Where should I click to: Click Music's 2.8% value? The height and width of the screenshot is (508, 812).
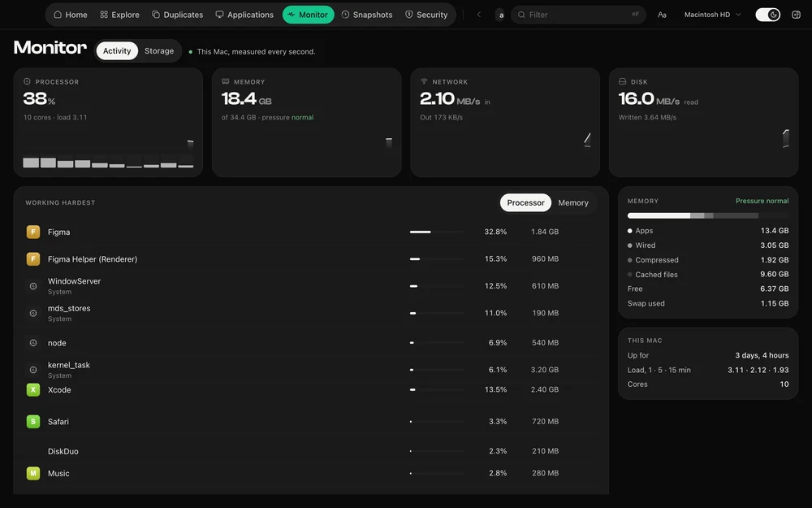498,473
